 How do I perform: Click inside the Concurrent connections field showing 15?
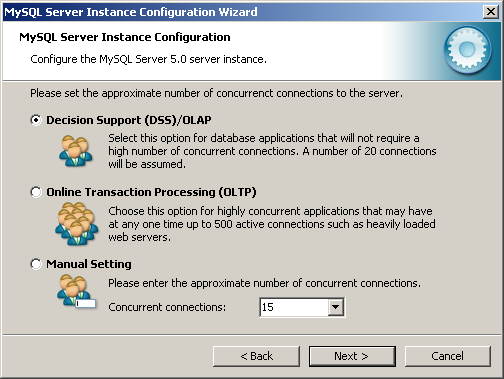(x=294, y=307)
